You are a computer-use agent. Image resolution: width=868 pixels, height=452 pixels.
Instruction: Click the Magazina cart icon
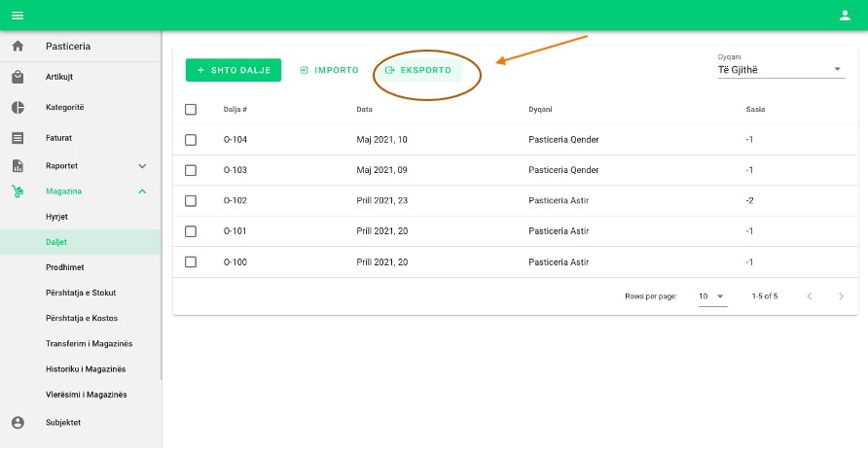pos(18,191)
